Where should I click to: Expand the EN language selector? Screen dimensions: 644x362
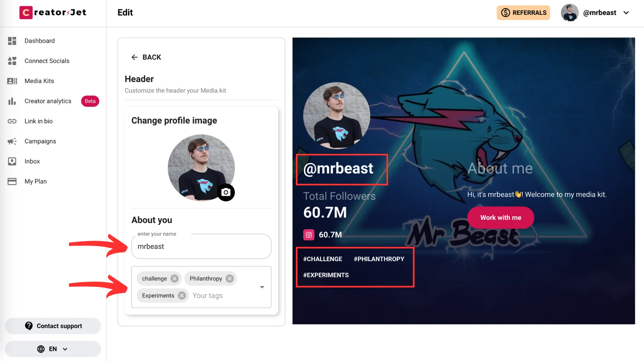52,349
